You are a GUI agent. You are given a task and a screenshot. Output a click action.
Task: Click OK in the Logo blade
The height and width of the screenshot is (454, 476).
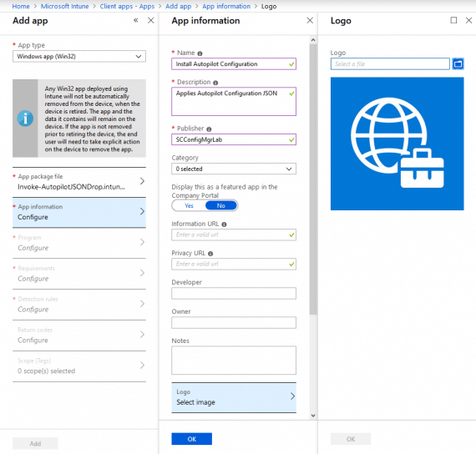351,439
